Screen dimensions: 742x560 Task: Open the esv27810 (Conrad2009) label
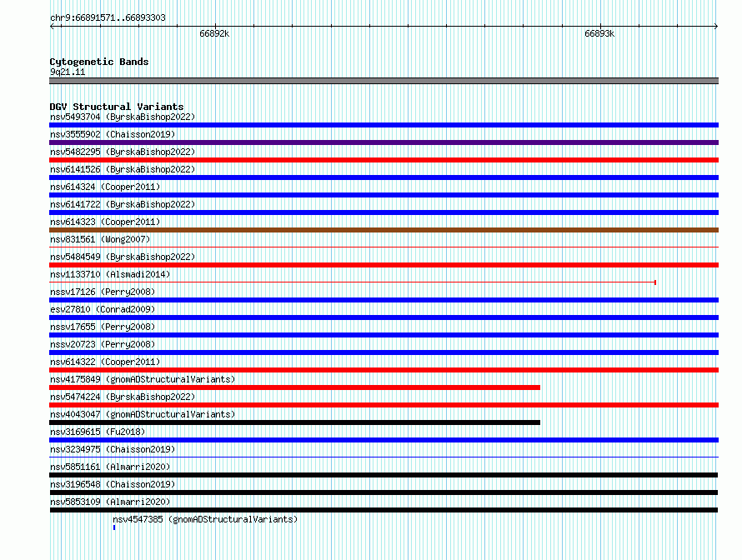(x=103, y=309)
